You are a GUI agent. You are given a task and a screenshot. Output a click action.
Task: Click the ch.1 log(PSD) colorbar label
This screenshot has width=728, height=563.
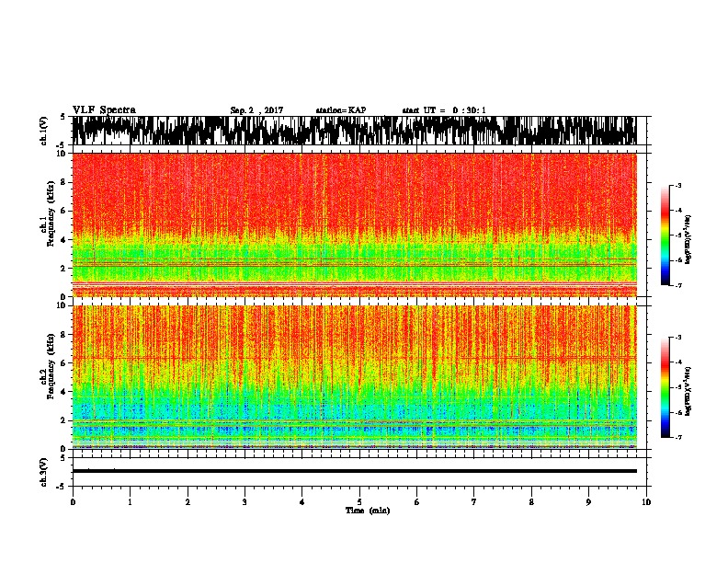click(688, 239)
